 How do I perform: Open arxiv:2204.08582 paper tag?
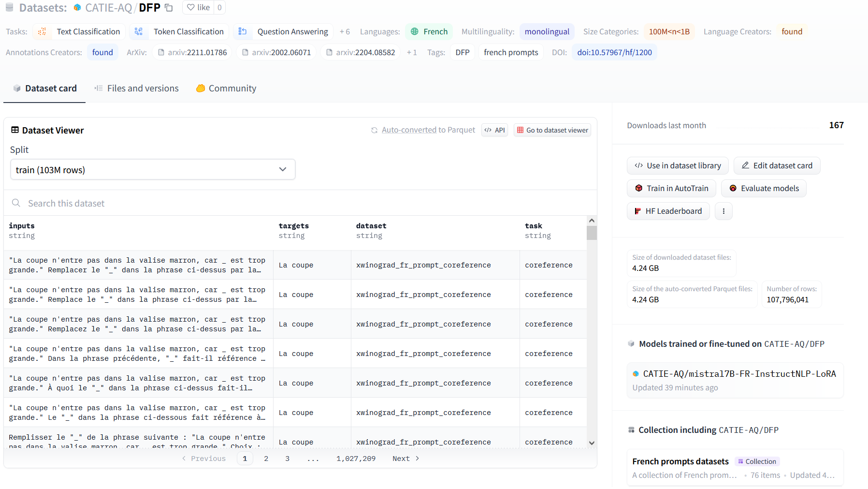361,52
